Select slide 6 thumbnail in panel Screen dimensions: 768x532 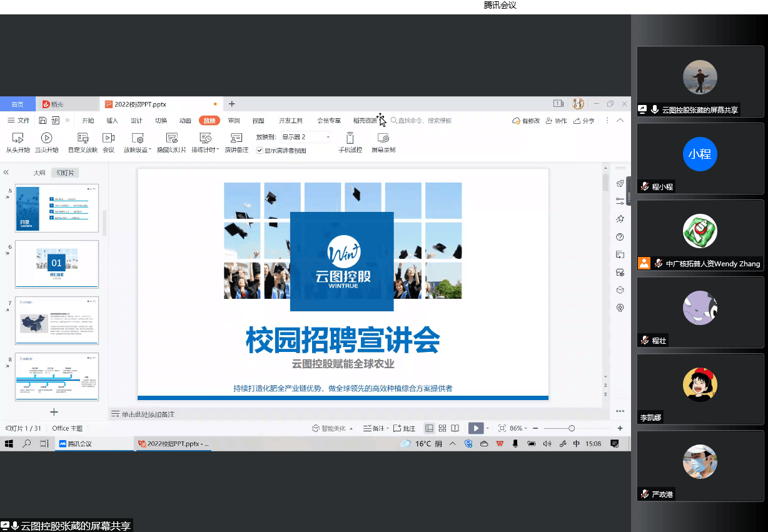pos(56,264)
